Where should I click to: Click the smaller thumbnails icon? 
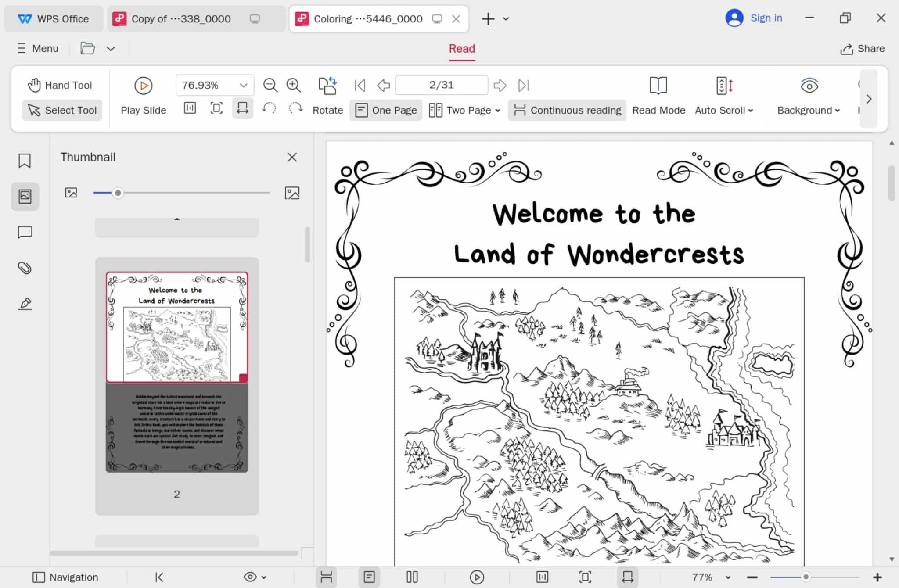[x=71, y=193]
